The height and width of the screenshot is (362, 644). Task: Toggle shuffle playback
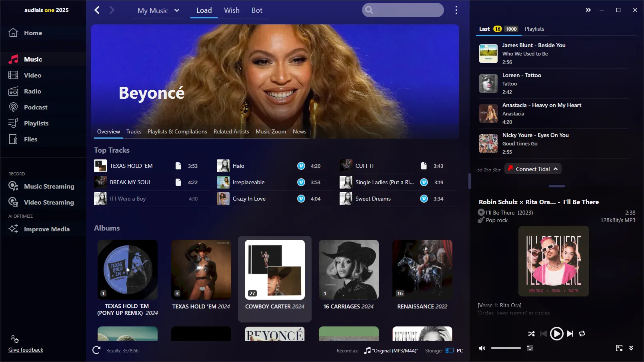531,334
